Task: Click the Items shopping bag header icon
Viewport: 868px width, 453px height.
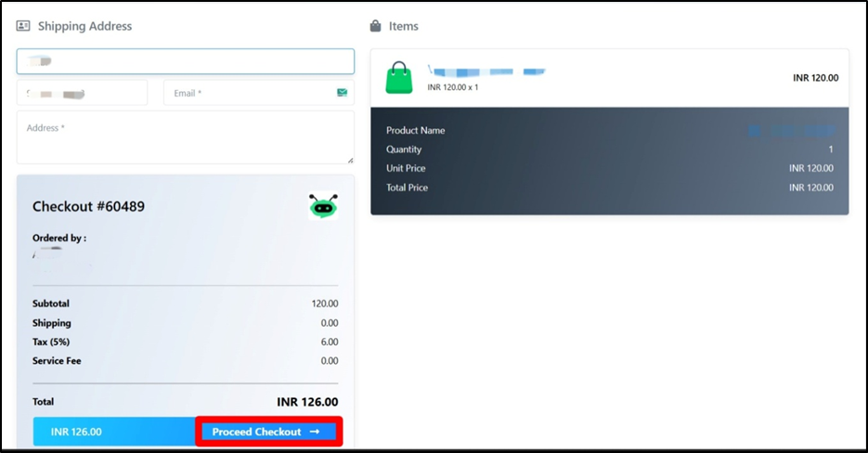Action: click(375, 26)
